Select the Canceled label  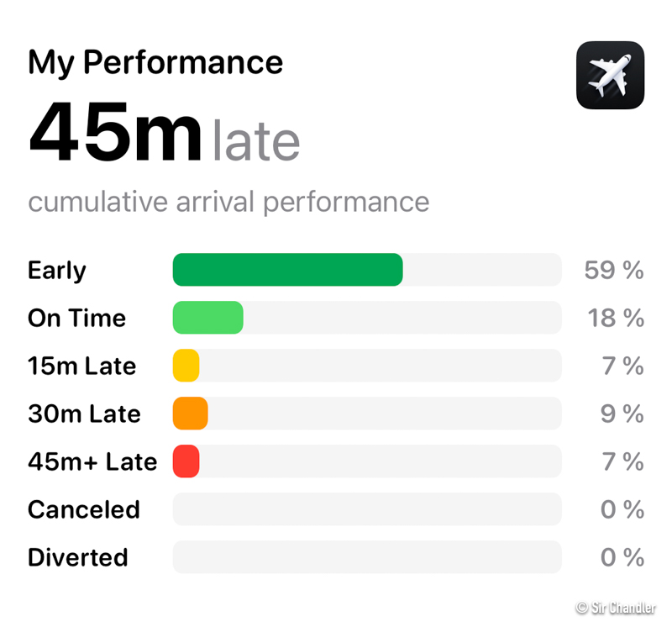click(x=84, y=510)
